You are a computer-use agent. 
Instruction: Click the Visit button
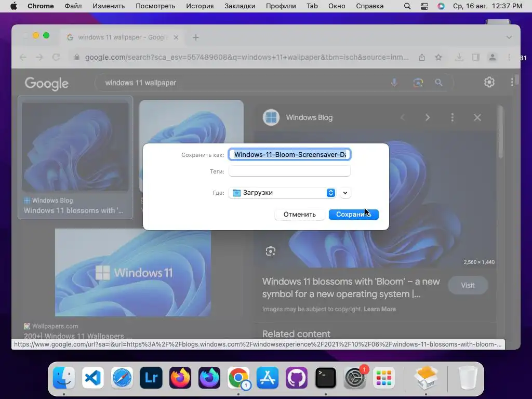pos(468,285)
